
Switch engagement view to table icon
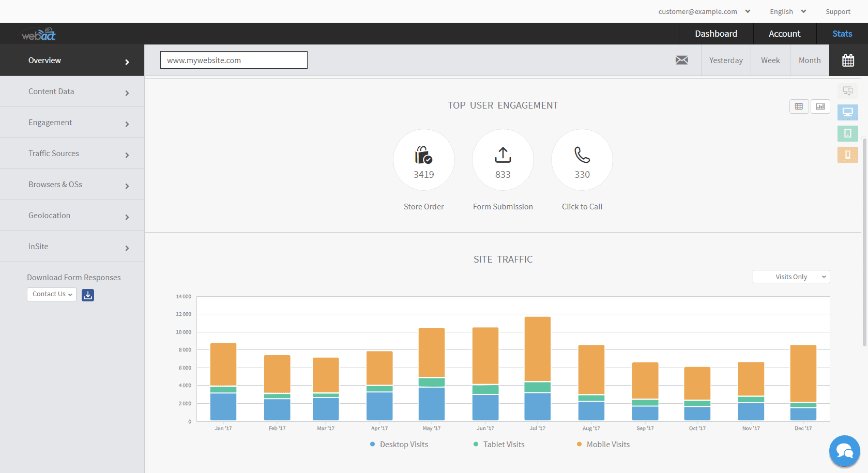799,106
